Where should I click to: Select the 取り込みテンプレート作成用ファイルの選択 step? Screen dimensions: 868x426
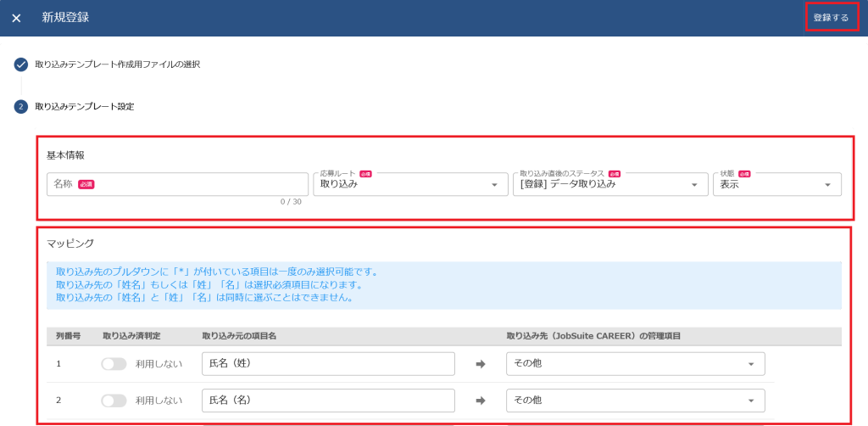coord(117,64)
